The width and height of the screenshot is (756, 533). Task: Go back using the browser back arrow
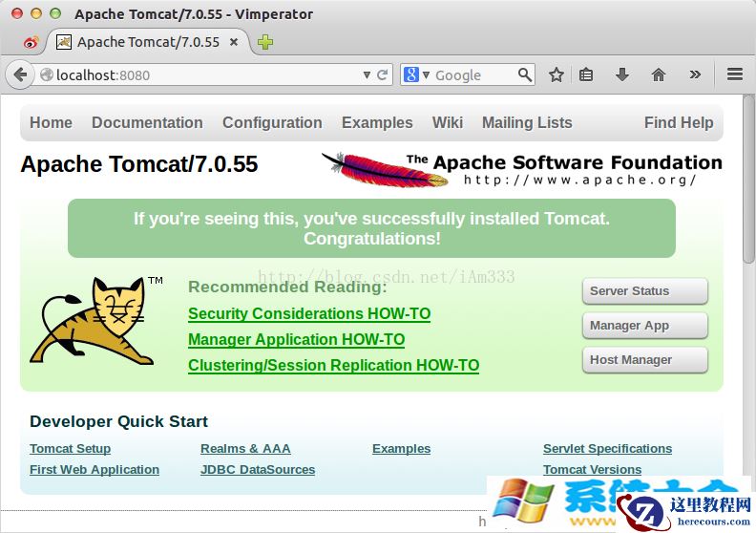[x=20, y=75]
